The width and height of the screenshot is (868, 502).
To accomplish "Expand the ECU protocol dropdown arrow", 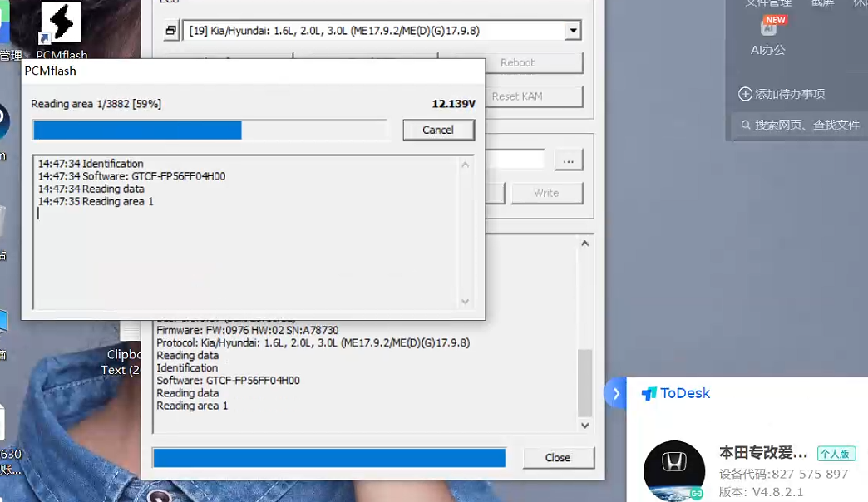I will (573, 31).
